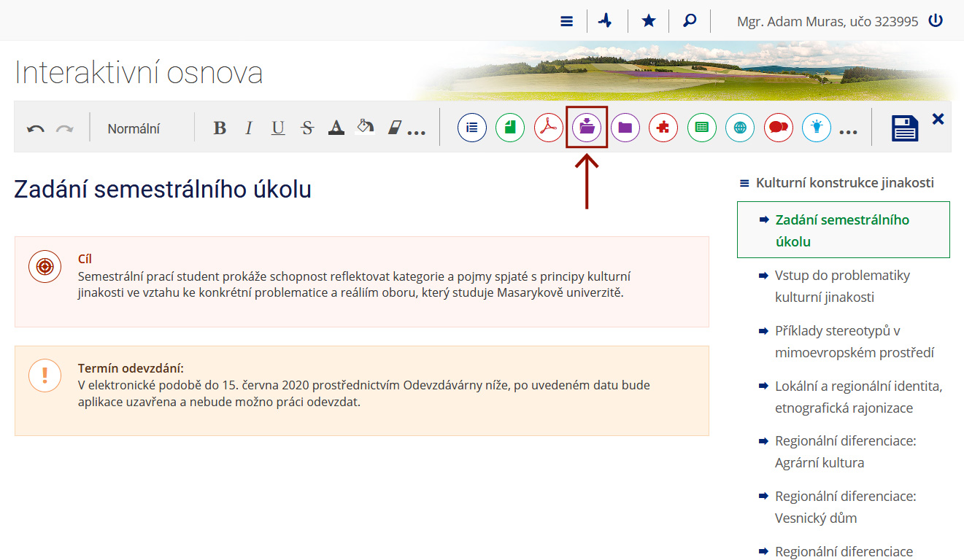This screenshot has height=560, width=964.
Task: Open Regionální diferenciace: Vesnický dům
Action: tap(846, 507)
